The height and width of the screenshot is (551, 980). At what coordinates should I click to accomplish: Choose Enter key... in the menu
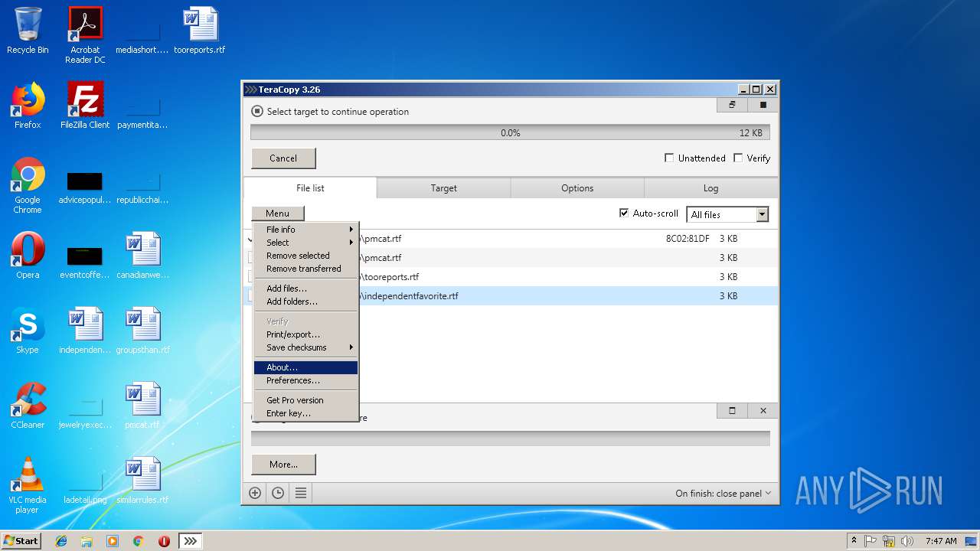coord(305,413)
